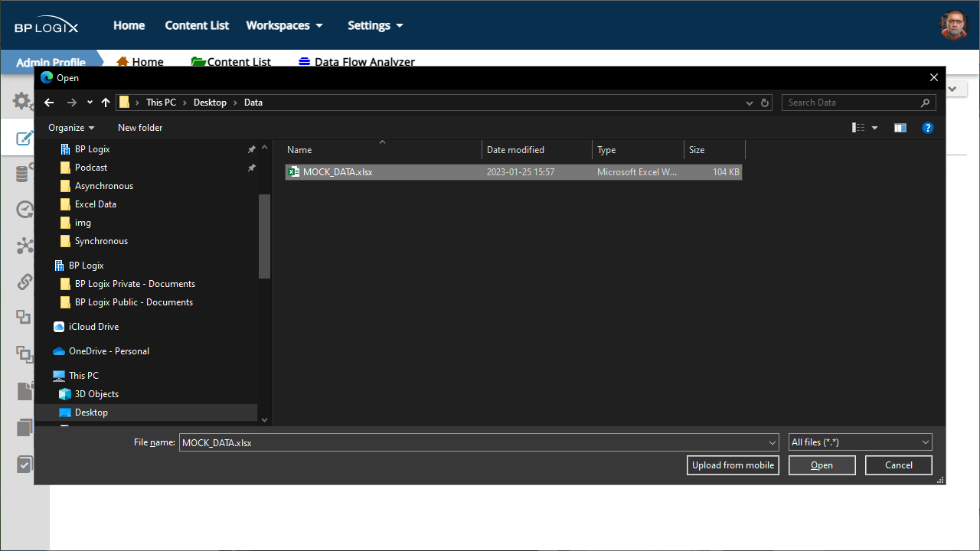Expand the Workspaces menu
The height and width of the screenshot is (551, 980).
pos(285,25)
